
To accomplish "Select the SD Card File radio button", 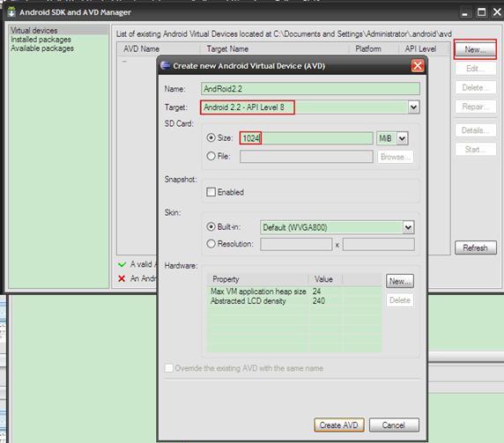I will tap(211, 156).
